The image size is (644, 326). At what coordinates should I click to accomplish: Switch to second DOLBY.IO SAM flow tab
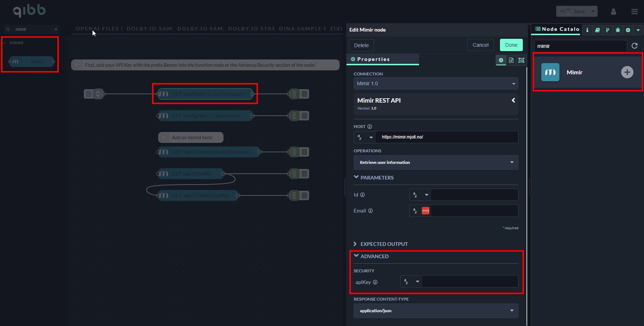200,29
